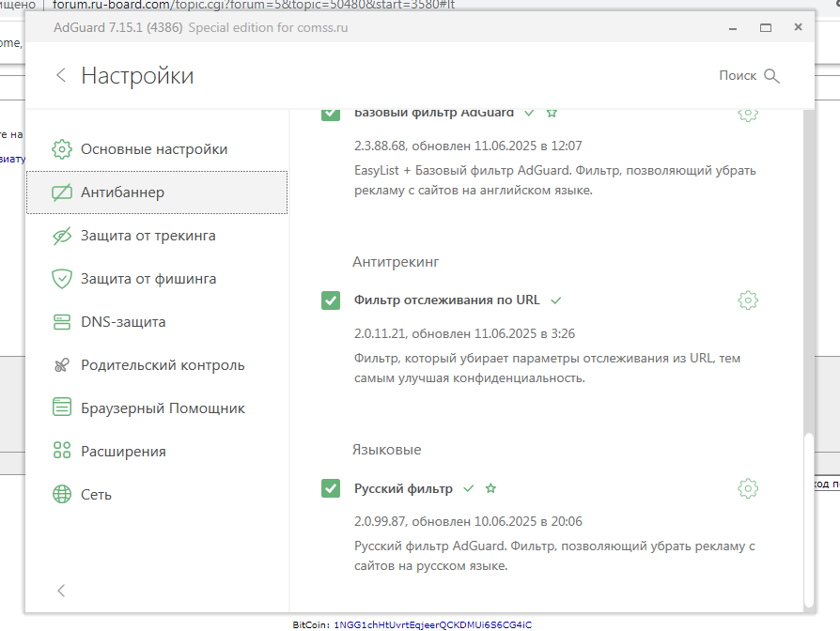Click version text 2.3.88.68 update line
Viewport: 840px width, 631px height.
point(468,146)
